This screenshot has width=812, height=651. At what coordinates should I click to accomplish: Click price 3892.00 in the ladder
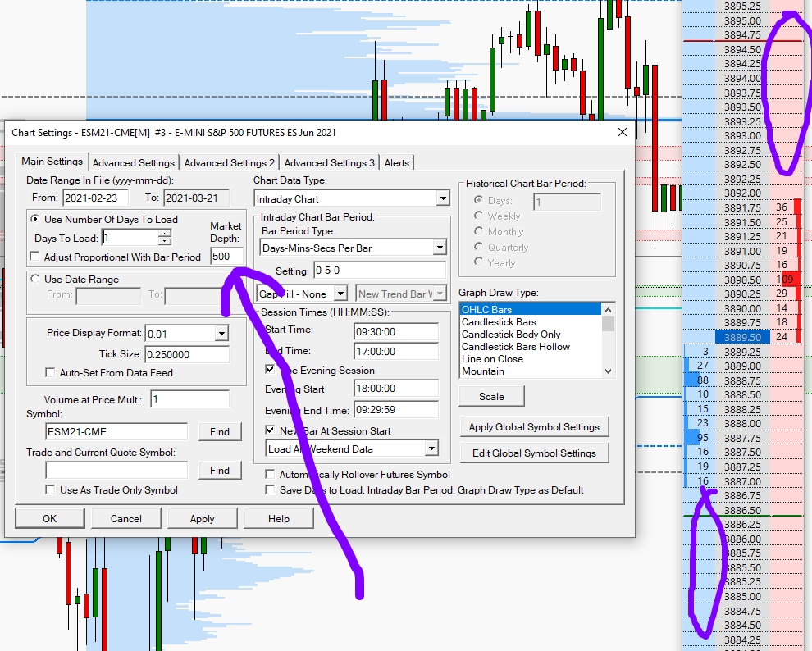click(742, 193)
